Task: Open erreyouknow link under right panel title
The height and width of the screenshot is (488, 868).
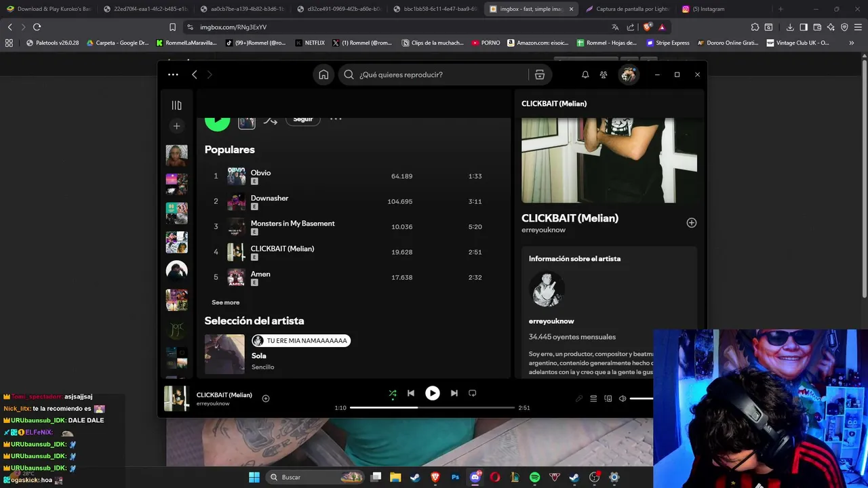Action: tap(543, 230)
